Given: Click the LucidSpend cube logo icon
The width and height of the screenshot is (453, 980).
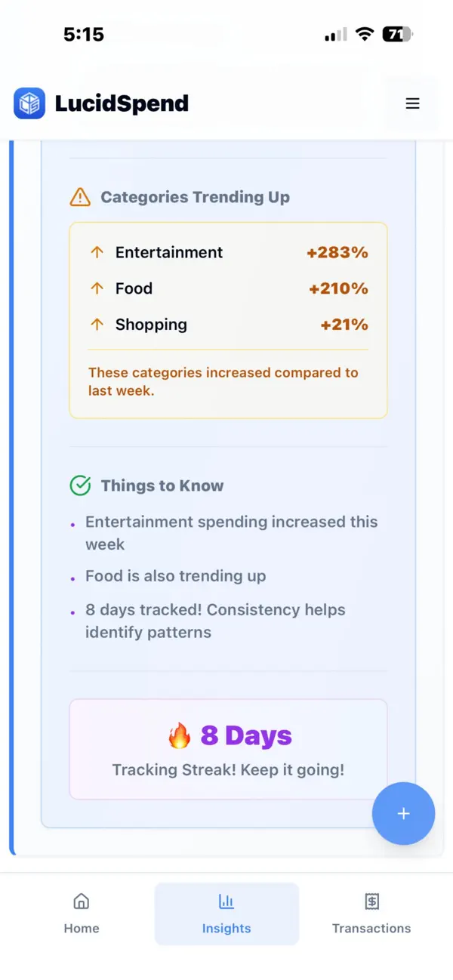Looking at the screenshot, I should pos(29,103).
